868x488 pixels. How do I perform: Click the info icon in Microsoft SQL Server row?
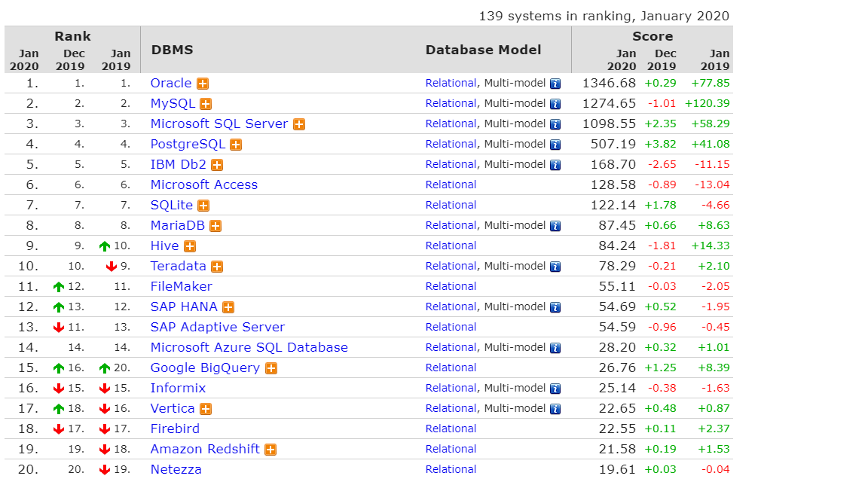[x=555, y=124]
